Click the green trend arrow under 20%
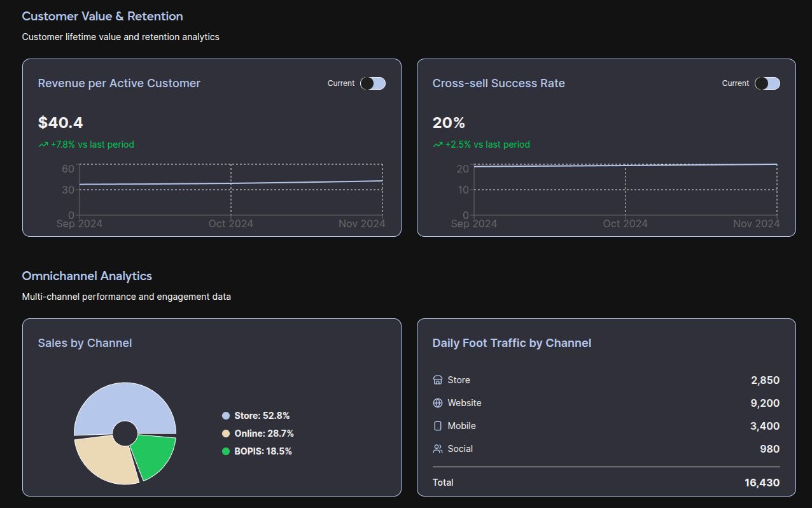The width and height of the screenshot is (812, 508). (x=438, y=145)
